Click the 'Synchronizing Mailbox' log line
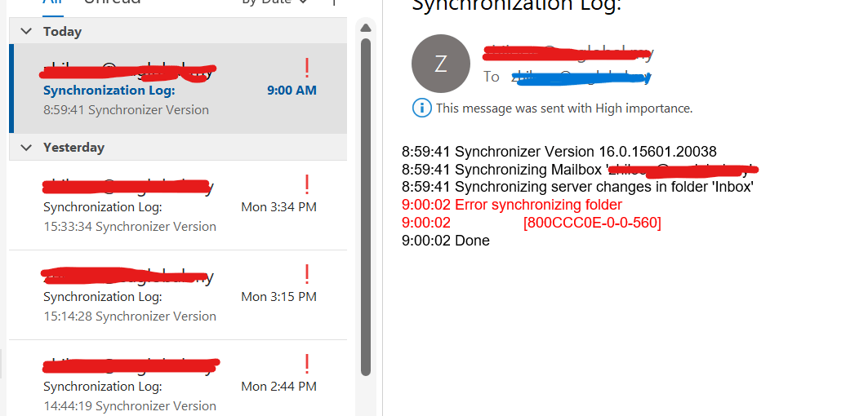The image size is (868, 416). pos(579,170)
